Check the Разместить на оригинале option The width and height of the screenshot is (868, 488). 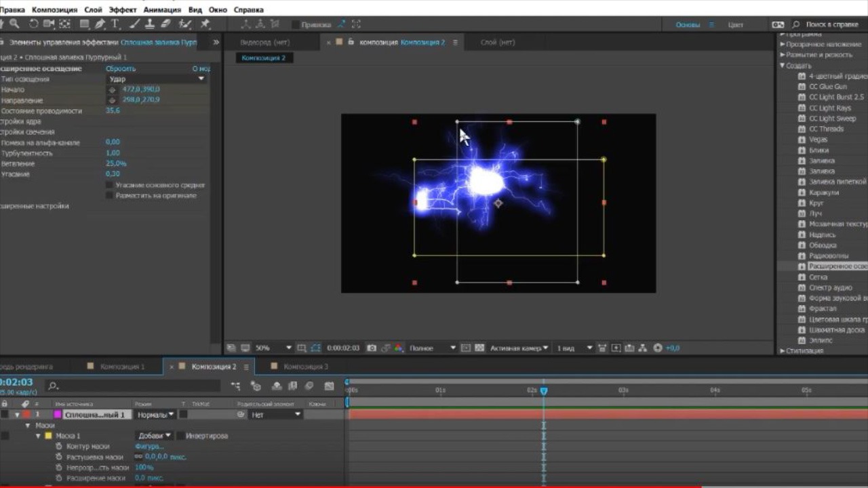point(109,195)
